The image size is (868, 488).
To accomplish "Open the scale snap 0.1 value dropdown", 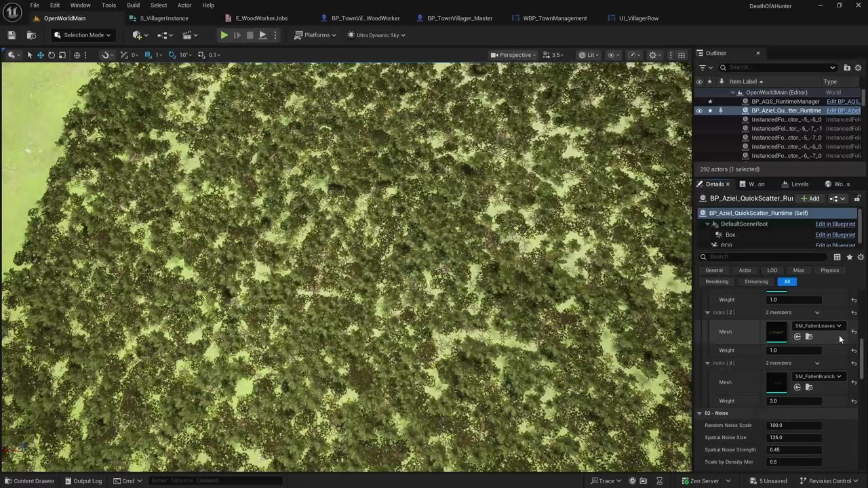I will pyautogui.click(x=214, y=55).
